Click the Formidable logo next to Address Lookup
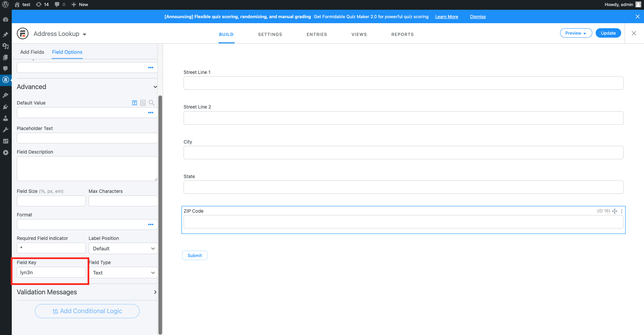The height and width of the screenshot is (335, 644). [x=22, y=34]
